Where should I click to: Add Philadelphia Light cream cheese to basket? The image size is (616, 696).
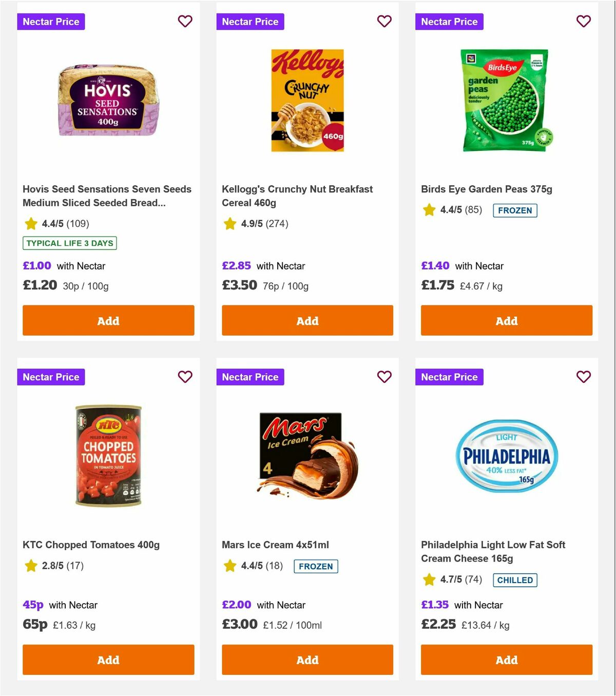(506, 660)
